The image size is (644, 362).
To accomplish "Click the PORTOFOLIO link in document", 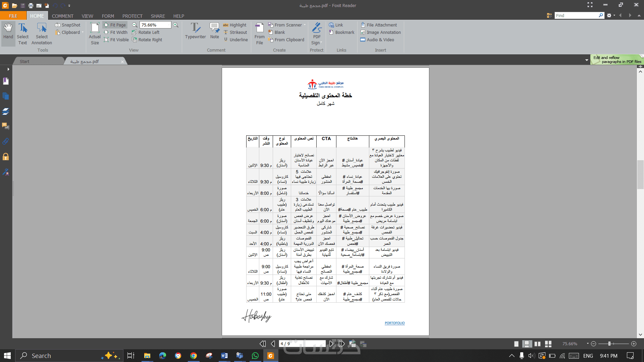I will [394, 323].
